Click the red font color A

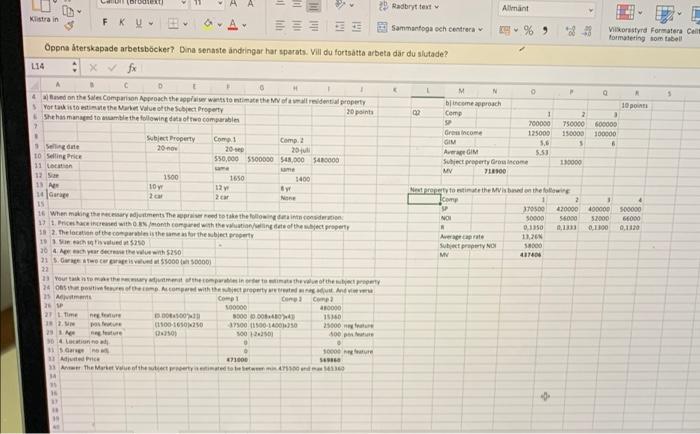coord(233,25)
